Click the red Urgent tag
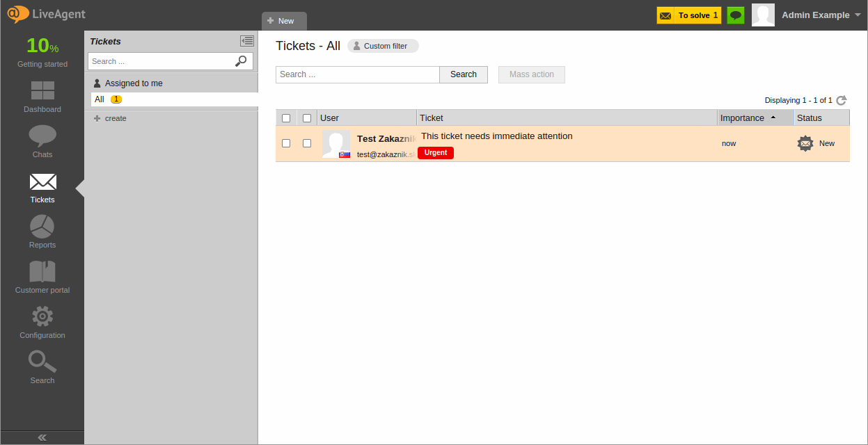868x445 pixels. (x=436, y=153)
